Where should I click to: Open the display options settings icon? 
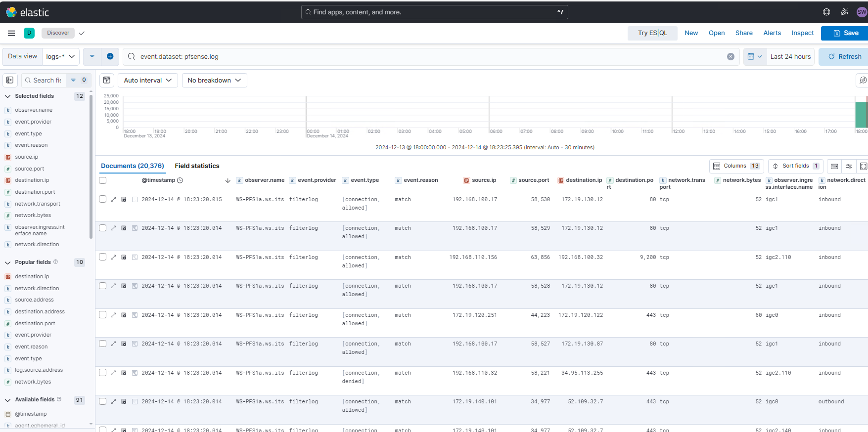(x=849, y=166)
